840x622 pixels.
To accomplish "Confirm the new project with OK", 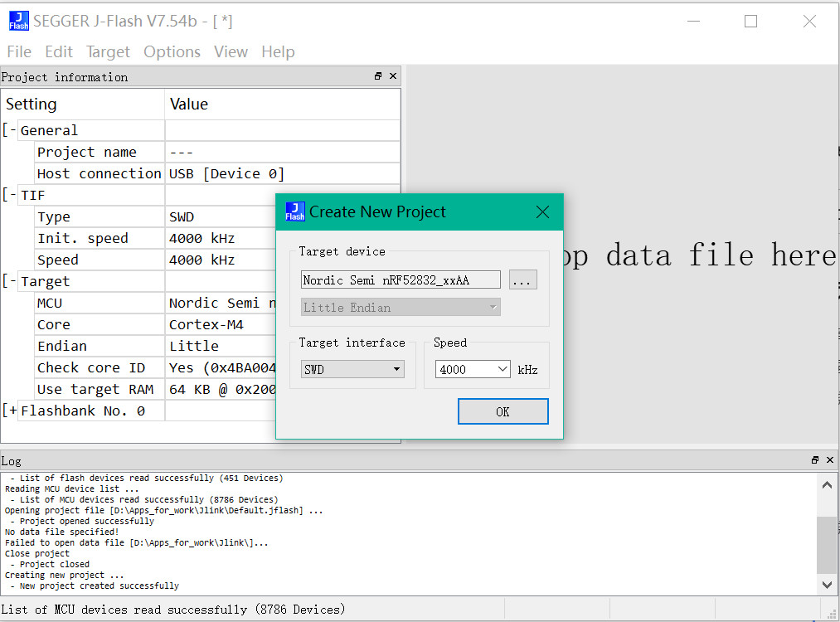I will pos(503,411).
